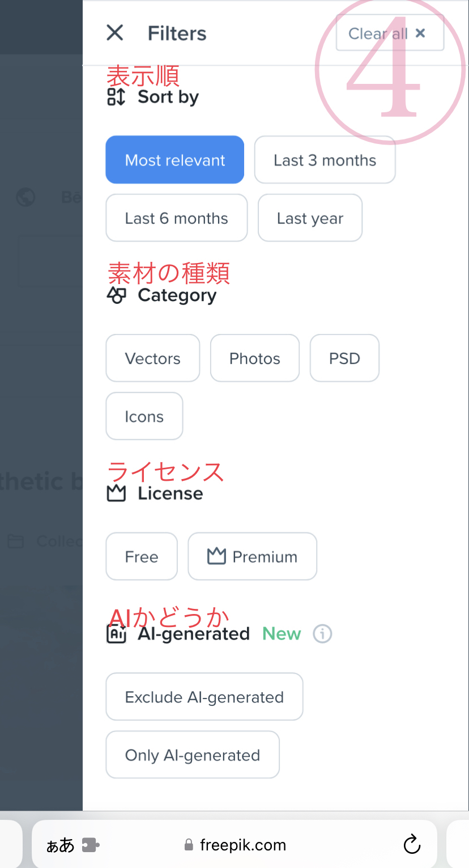Select Most relevant sort option

click(175, 160)
